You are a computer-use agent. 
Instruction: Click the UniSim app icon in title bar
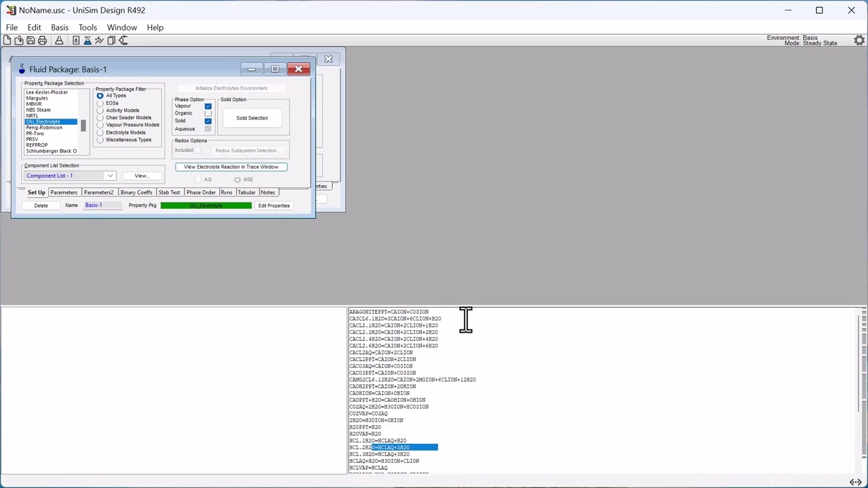click(x=11, y=10)
